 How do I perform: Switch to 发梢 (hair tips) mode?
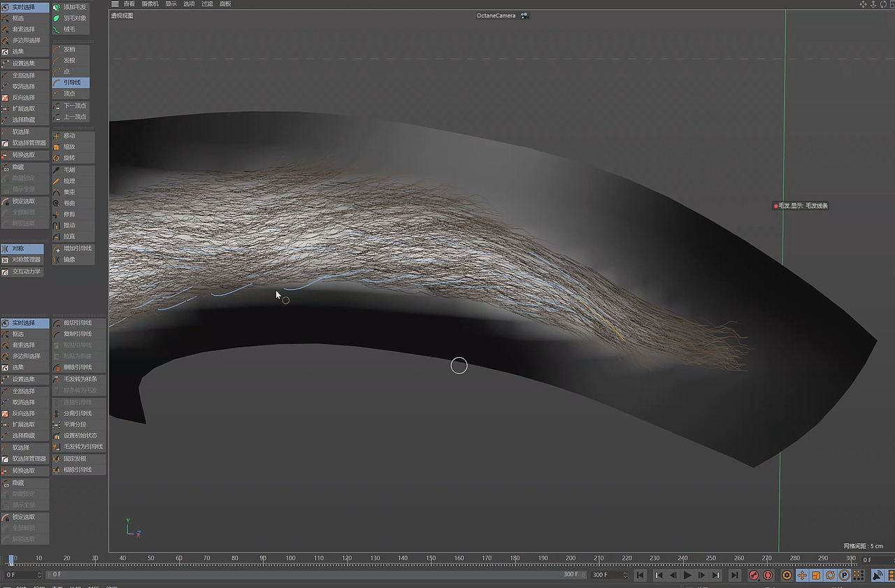pyautogui.click(x=71, y=49)
